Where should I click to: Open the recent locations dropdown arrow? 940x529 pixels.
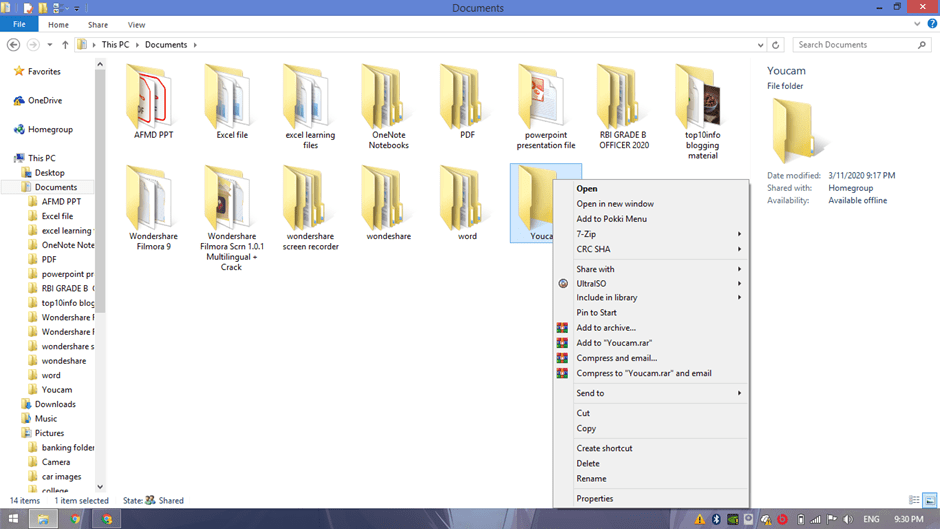tap(50, 45)
